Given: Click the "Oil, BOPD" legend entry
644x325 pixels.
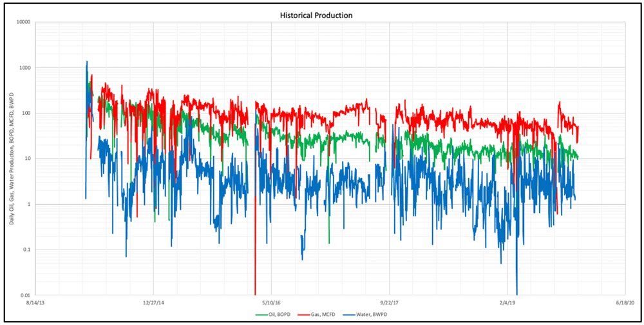Looking at the screenshot, I should pyautogui.click(x=283, y=314).
